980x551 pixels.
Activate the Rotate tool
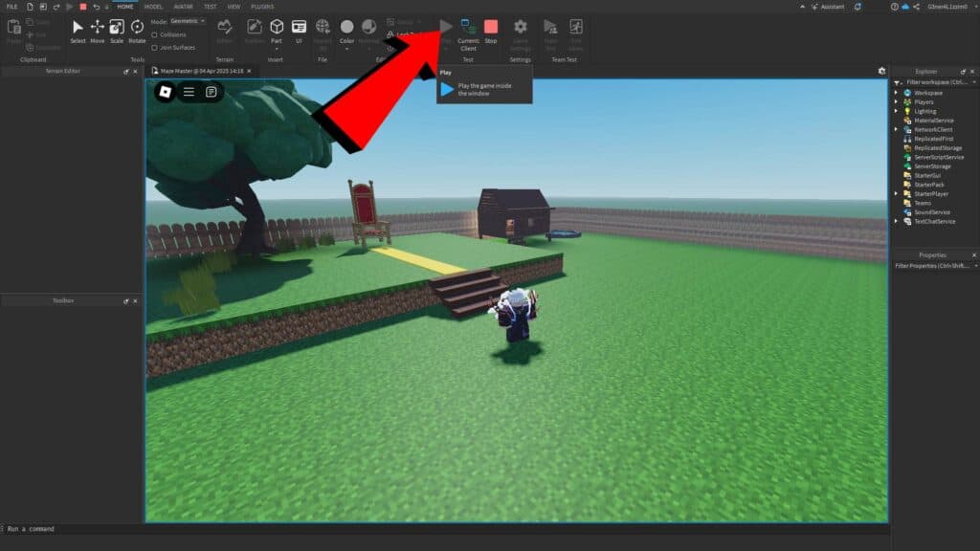pos(137,29)
